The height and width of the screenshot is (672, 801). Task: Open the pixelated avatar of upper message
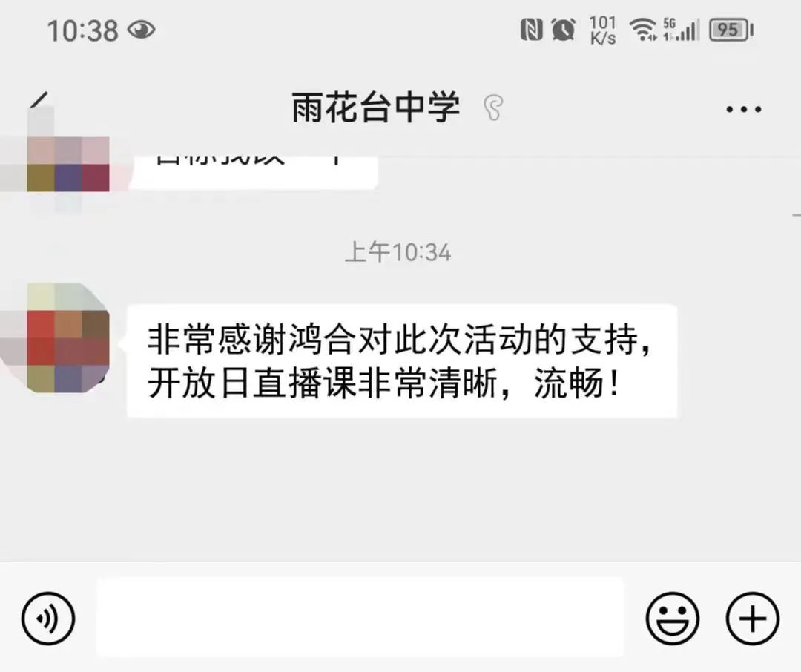tap(68, 163)
